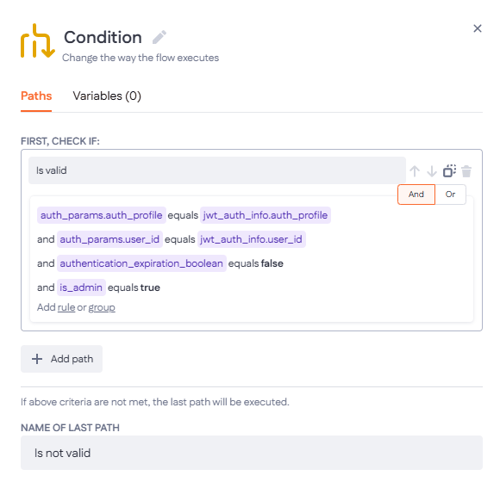Edit the Is not valid last path name
500x488 pixels.
[252, 453]
